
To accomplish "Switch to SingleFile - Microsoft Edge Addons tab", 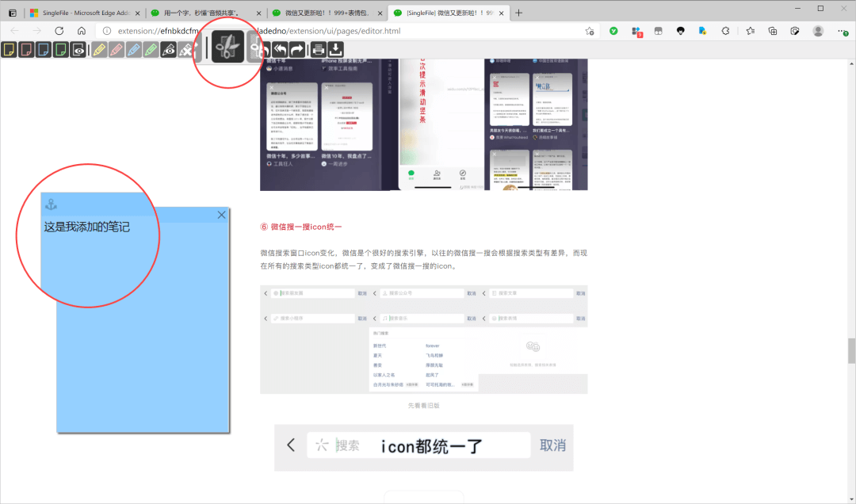I will point(85,13).
